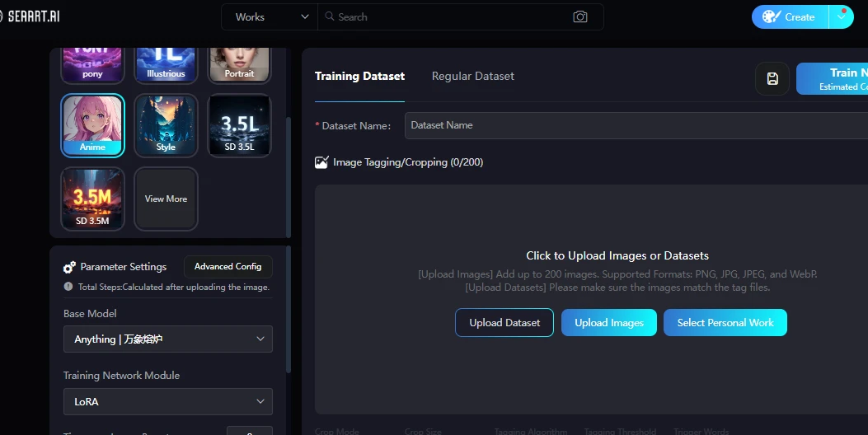
Task: Switch to the Regular Dataset tab
Action: [472, 76]
